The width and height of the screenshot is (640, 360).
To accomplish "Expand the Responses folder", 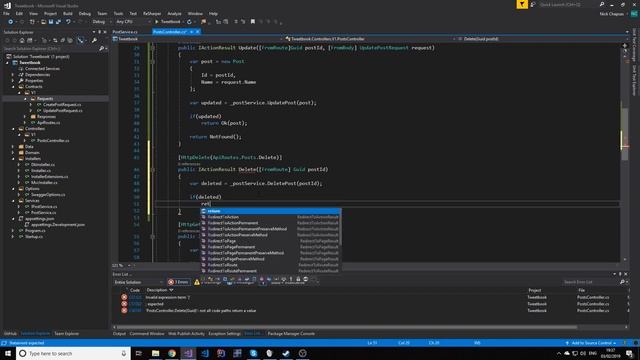I will (x=25, y=117).
